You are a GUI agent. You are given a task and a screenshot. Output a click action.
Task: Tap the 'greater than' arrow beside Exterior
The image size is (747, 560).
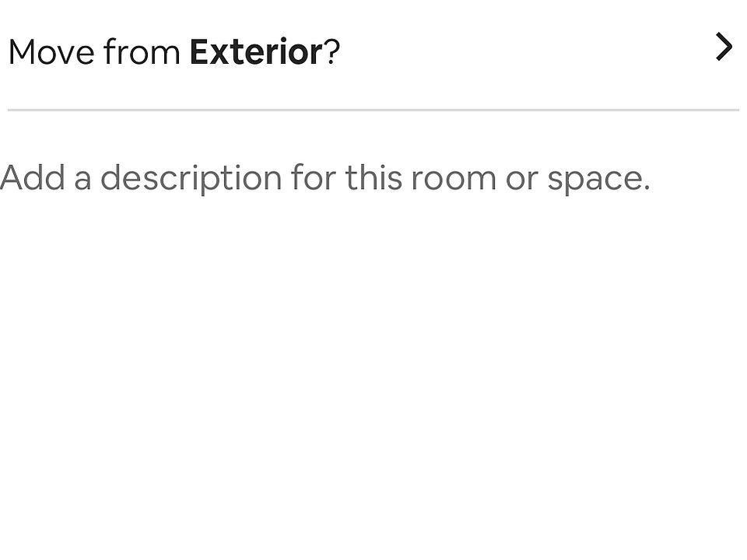click(724, 47)
